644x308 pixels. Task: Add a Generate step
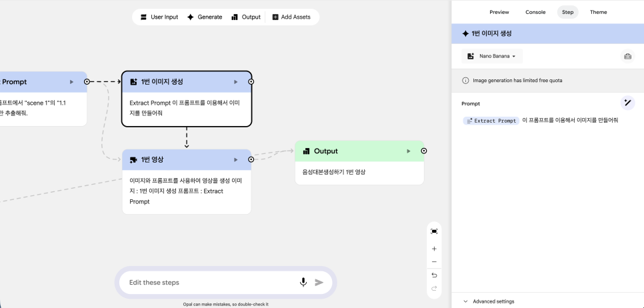tap(205, 17)
